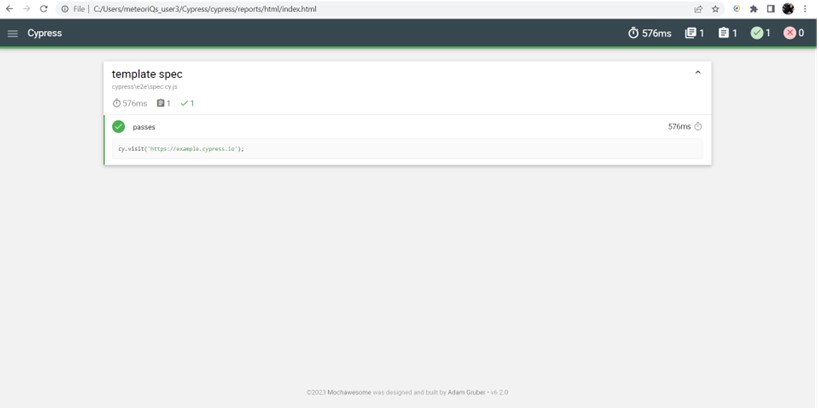Click the browser Forward arrow
Screen dimensions: 819x408
pyautogui.click(x=27, y=9)
